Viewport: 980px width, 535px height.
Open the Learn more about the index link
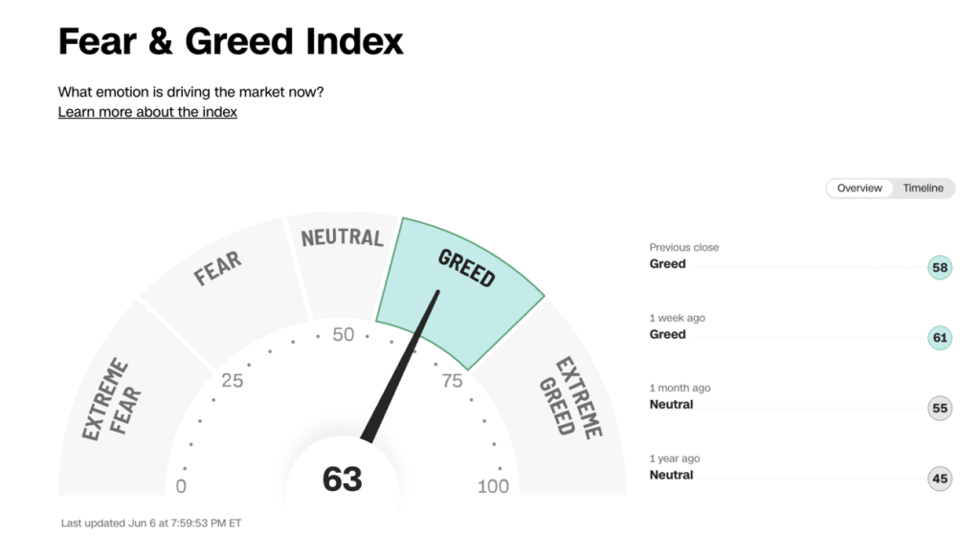[147, 112]
